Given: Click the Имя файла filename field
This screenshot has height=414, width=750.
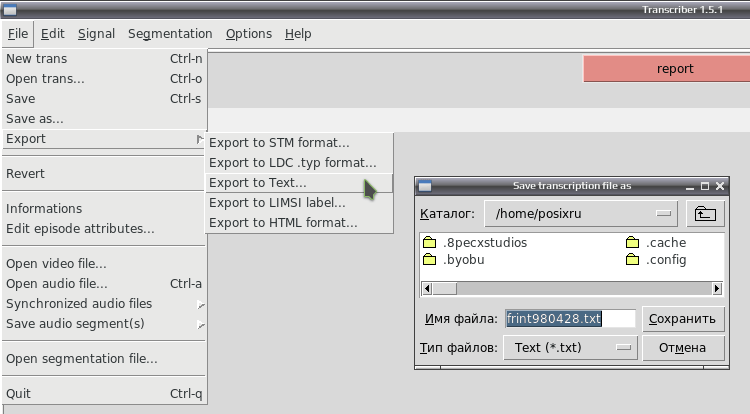Looking at the screenshot, I should [x=570, y=319].
